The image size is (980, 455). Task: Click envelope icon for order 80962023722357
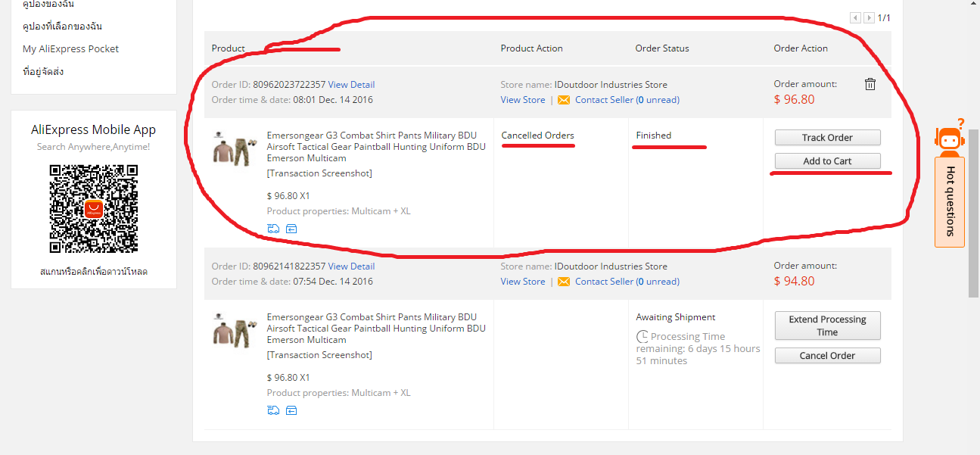click(x=564, y=100)
